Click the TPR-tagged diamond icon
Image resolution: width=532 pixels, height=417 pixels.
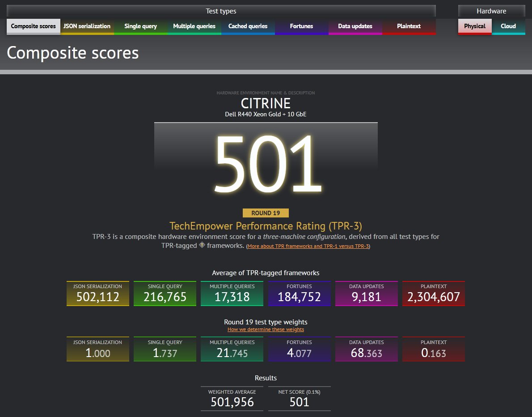click(202, 245)
